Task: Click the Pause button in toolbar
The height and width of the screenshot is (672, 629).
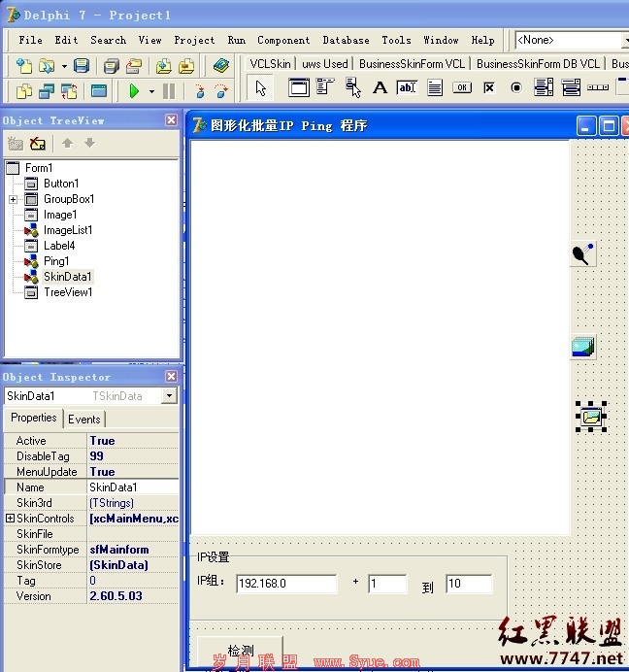Action: click(169, 91)
